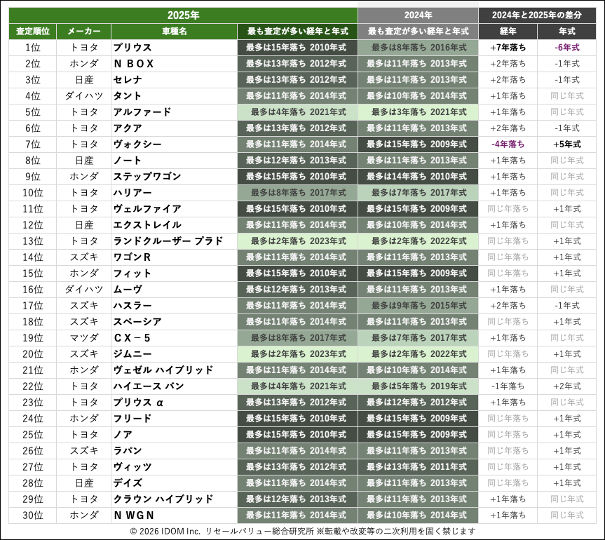Click the 査定順位 column header
The image size is (605, 540).
pyautogui.click(x=33, y=32)
